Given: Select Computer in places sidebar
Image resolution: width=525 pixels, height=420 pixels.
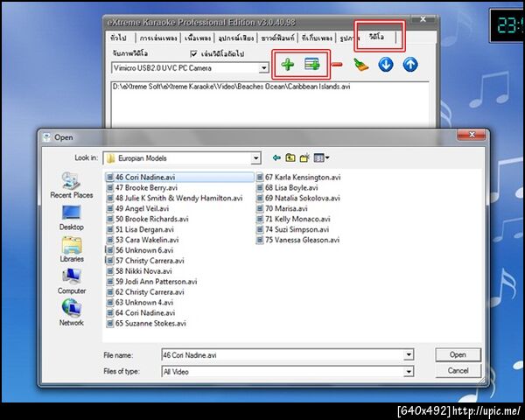Looking at the screenshot, I should pos(72,282).
